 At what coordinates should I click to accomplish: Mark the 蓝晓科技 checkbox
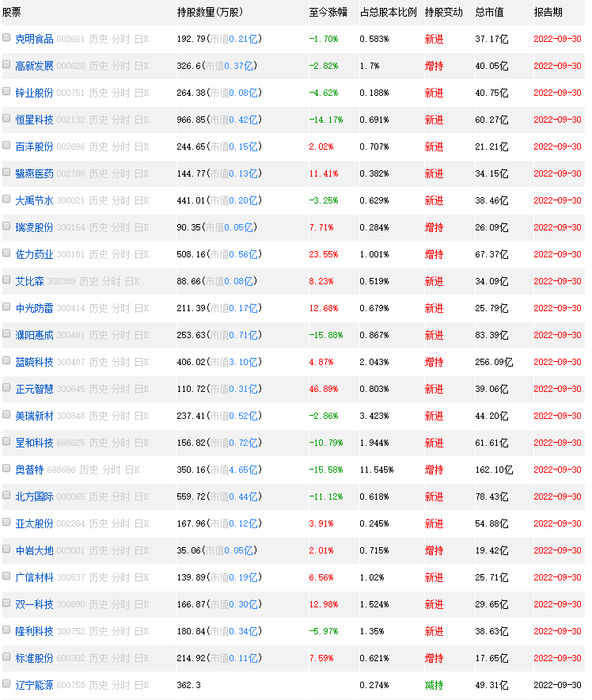pos(6,360)
